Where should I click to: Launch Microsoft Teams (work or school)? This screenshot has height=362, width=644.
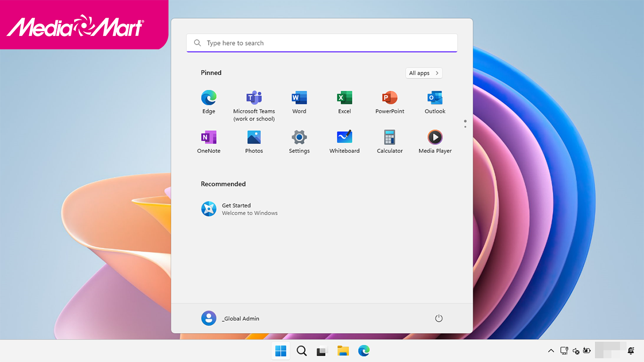(x=254, y=98)
